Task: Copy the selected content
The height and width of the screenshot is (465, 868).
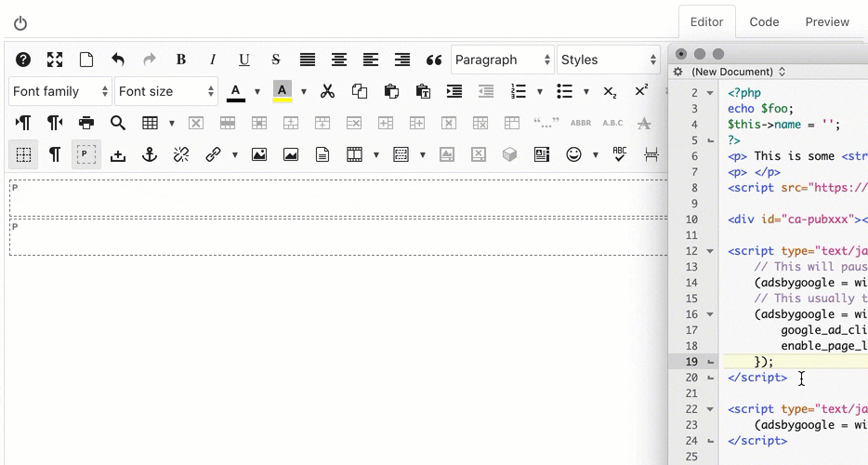Action: (360, 91)
